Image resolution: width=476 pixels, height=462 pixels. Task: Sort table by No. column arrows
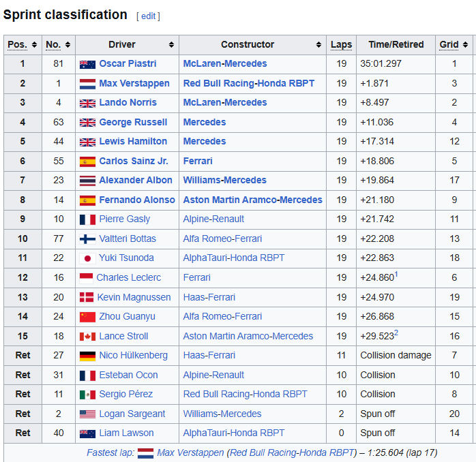68,45
